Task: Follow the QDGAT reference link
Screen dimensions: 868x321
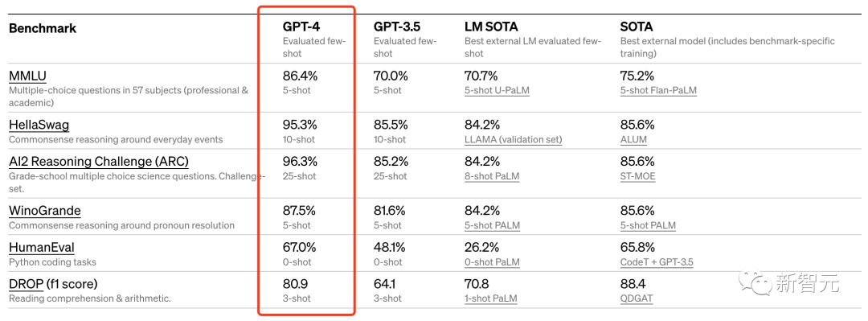Action: click(637, 298)
